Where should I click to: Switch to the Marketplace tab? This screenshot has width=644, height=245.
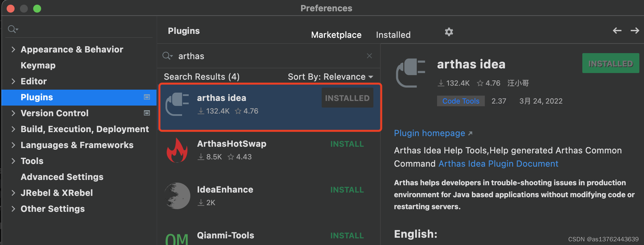pos(336,35)
